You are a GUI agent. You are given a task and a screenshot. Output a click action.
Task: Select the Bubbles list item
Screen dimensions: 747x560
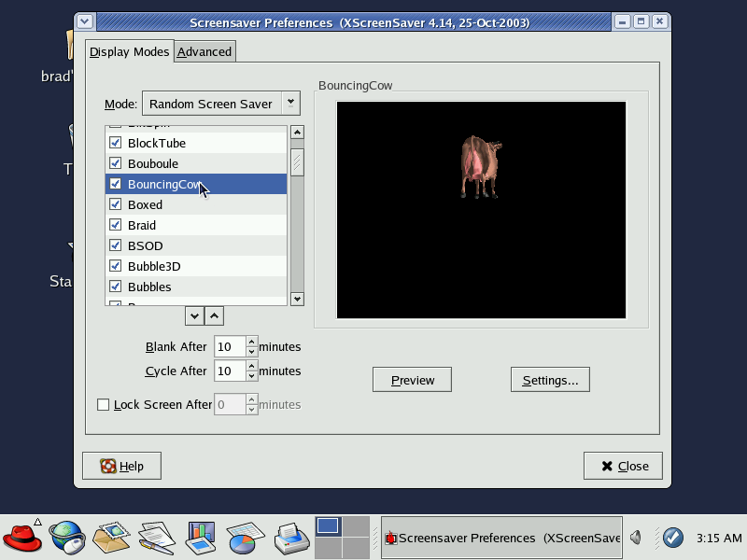(x=196, y=287)
